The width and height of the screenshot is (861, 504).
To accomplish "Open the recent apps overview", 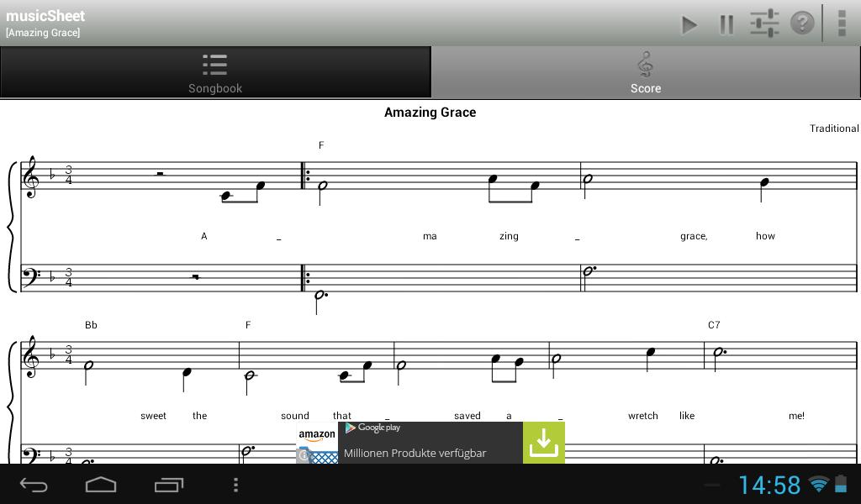I will (168, 485).
